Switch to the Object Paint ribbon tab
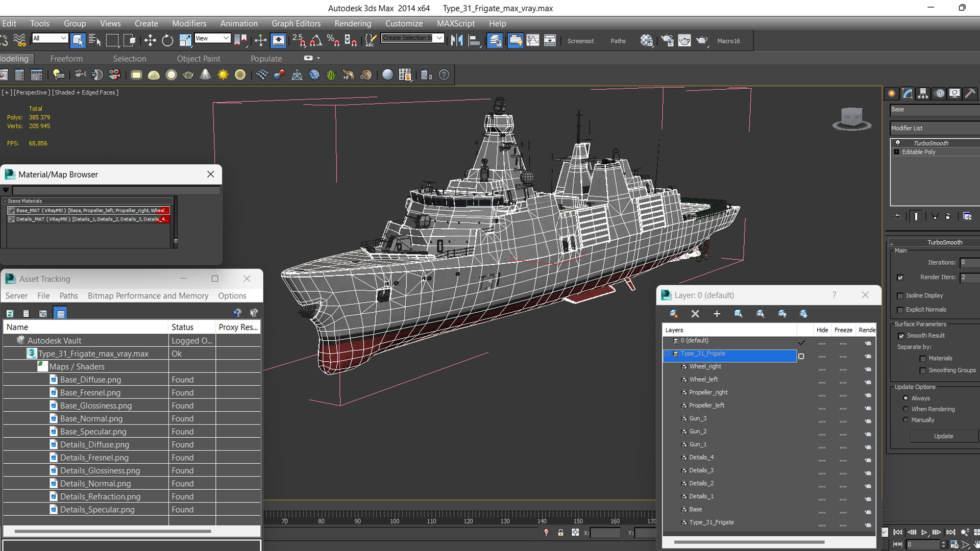The width and height of the screenshot is (980, 551). click(x=199, y=59)
